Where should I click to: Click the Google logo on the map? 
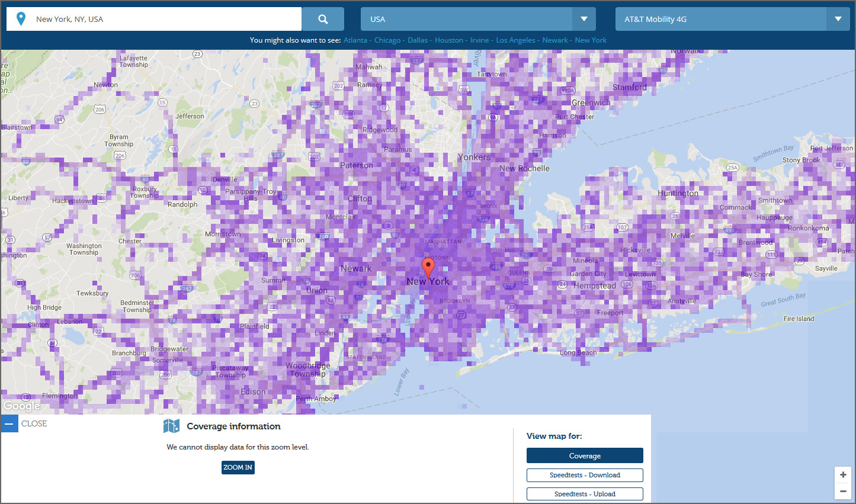21,406
